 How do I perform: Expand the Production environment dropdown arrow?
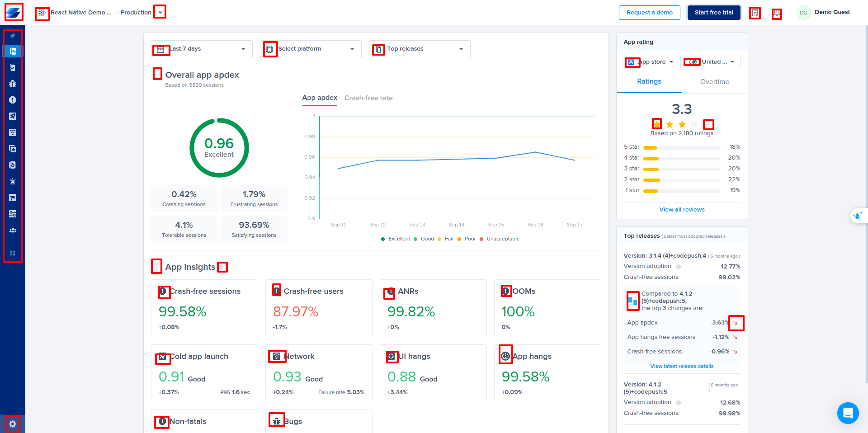pyautogui.click(x=160, y=12)
